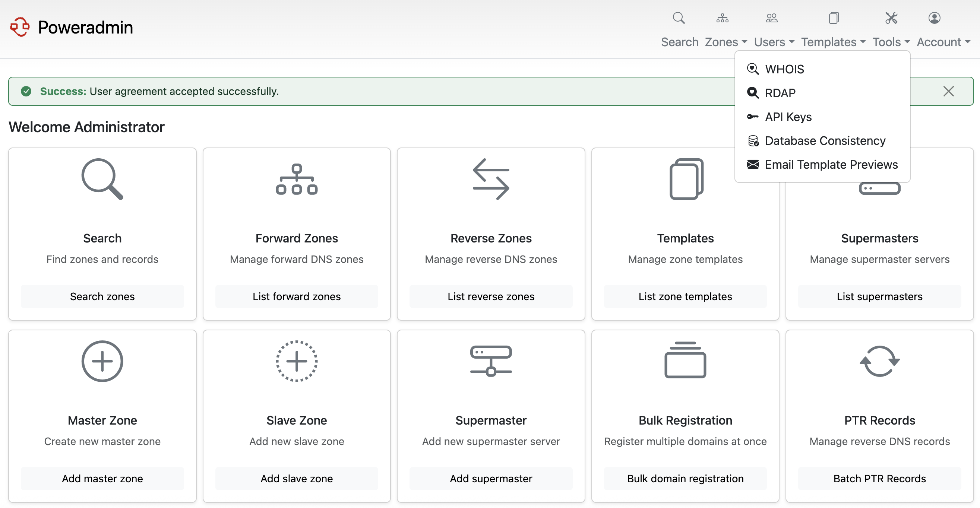Select the Search magnifier icon in the navbar
This screenshot has height=508, width=980.
coord(679,18)
